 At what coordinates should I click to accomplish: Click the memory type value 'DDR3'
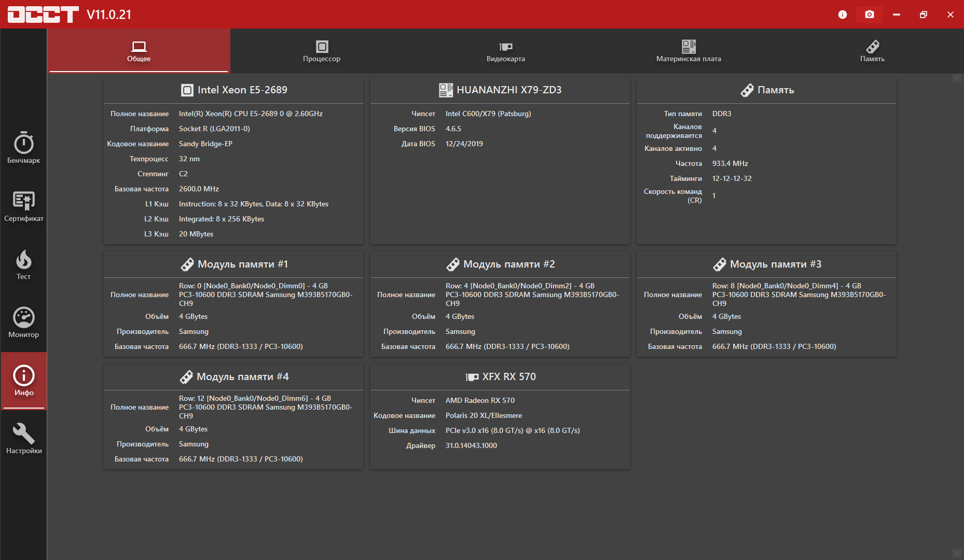tap(722, 114)
